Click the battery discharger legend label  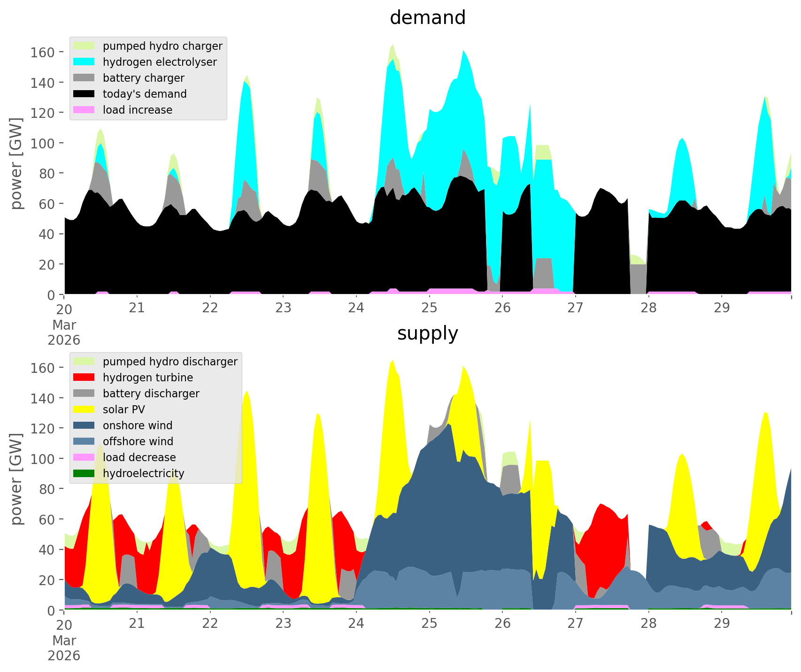(151, 394)
